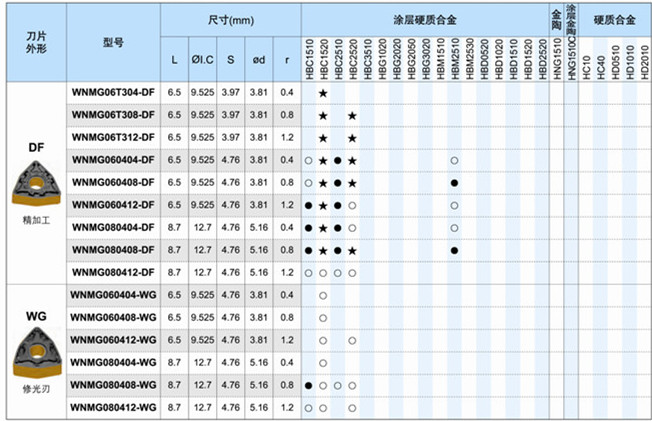The width and height of the screenshot is (652, 421).
Task: Click the WNMG080412-WG model name
Action: tap(113, 408)
